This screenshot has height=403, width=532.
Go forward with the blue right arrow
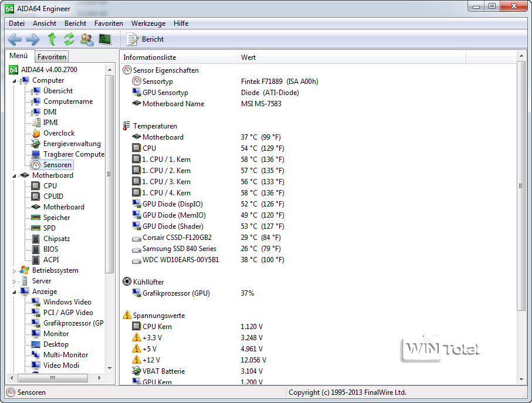(x=33, y=39)
